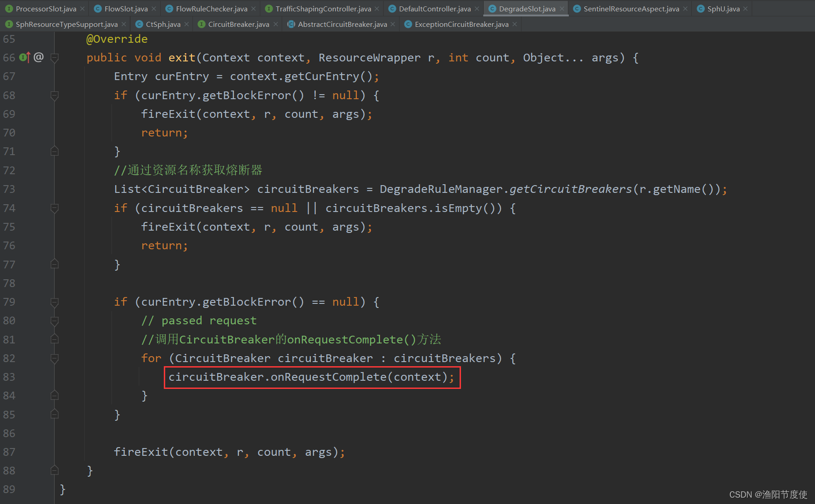Close the CircuitBreaker.java tab
The image size is (815, 504).
pos(275,24)
